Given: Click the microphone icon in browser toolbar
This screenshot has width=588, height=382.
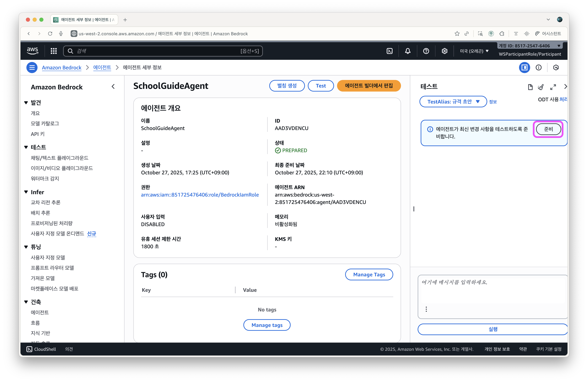Looking at the screenshot, I should click(61, 34).
